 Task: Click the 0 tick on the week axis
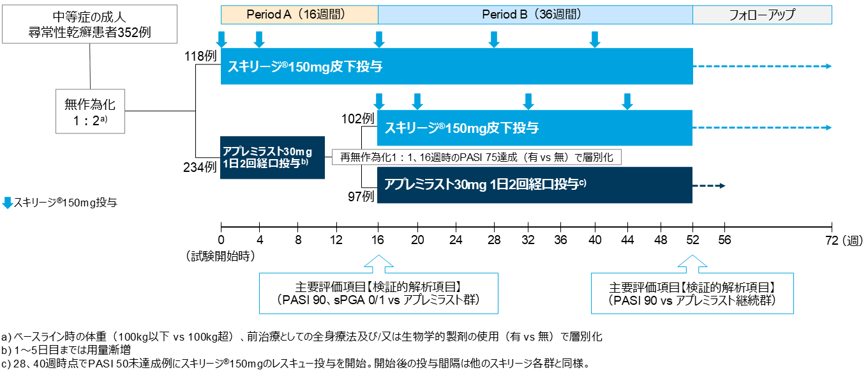pos(221,240)
